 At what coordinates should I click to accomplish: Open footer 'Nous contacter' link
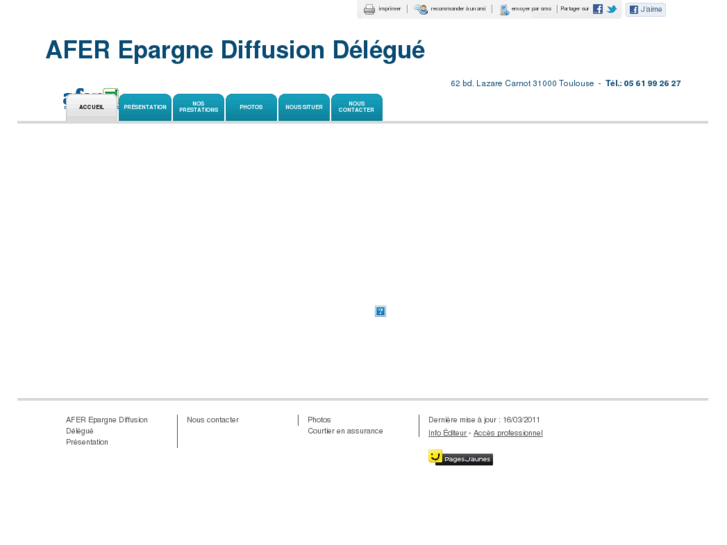tap(213, 420)
